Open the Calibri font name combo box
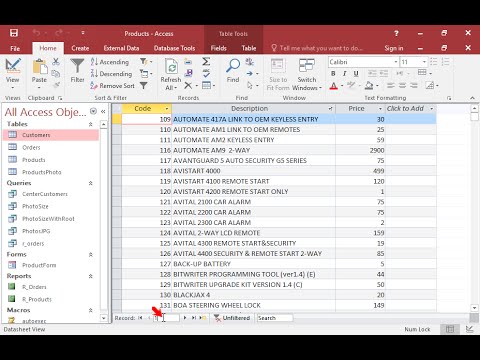The image size is (480, 360). pos(363,62)
